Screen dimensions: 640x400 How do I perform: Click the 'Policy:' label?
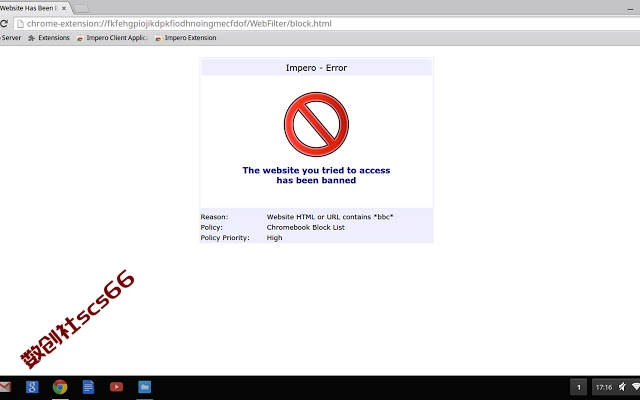coord(211,227)
